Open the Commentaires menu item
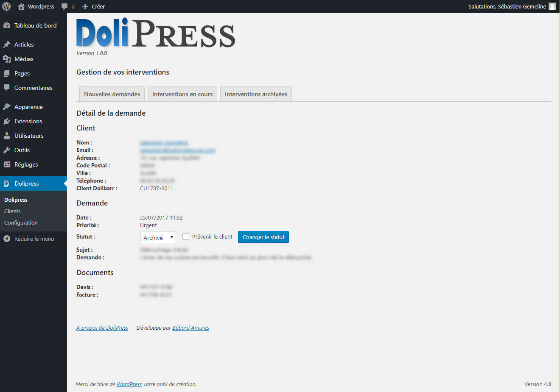This screenshot has width=560, height=392. (x=34, y=88)
